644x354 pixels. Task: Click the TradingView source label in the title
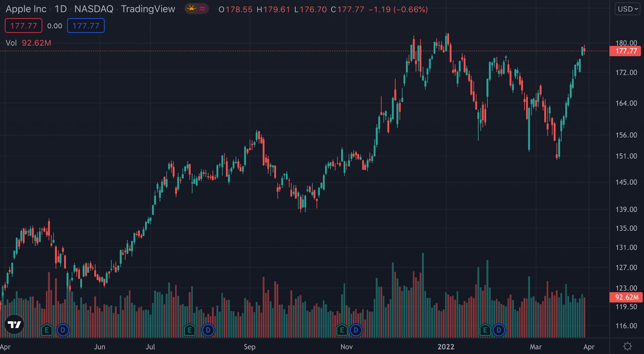tap(148, 9)
